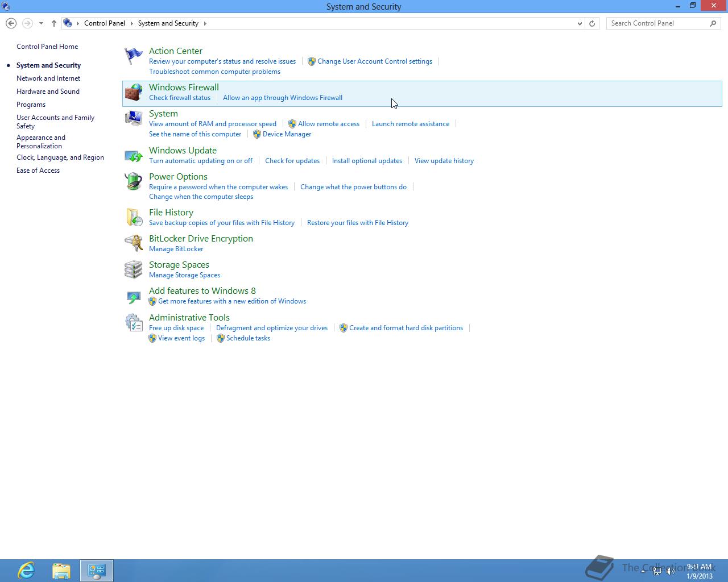Select Programs in the sidebar
The width and height of the screenshot is (728, 582).
click(x=31, y=105)
